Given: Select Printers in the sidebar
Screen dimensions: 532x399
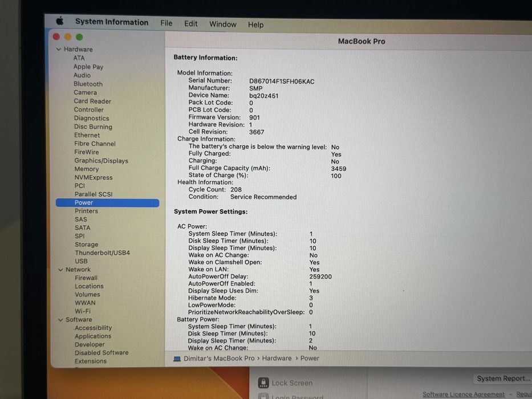Looking at the screenshot, I should click(86, 211).
